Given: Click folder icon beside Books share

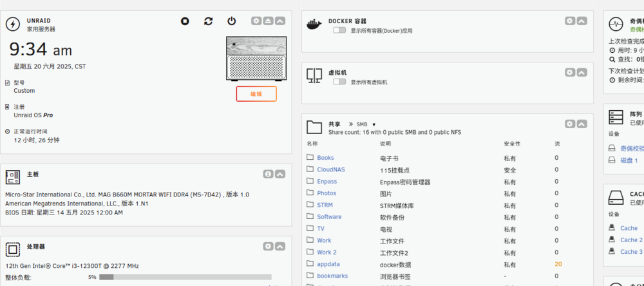Looking at the screenshot, I should (310, 157).
